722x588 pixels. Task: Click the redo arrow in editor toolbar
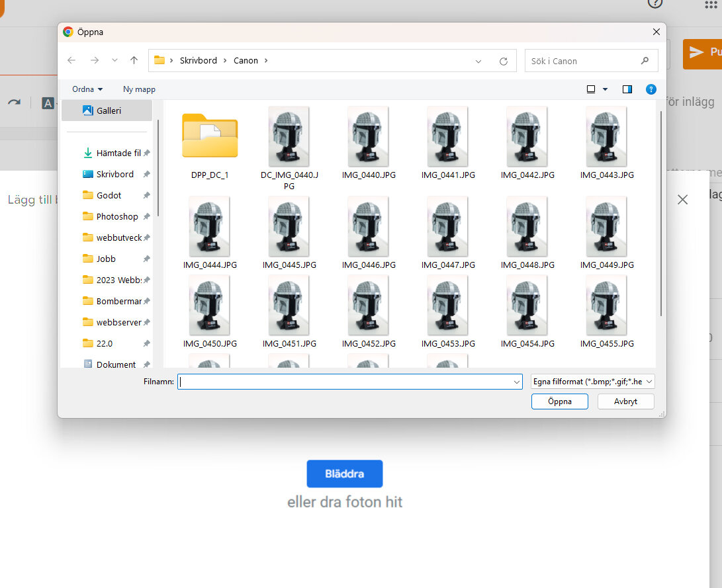pyautogui.click(x=15, y=102)
